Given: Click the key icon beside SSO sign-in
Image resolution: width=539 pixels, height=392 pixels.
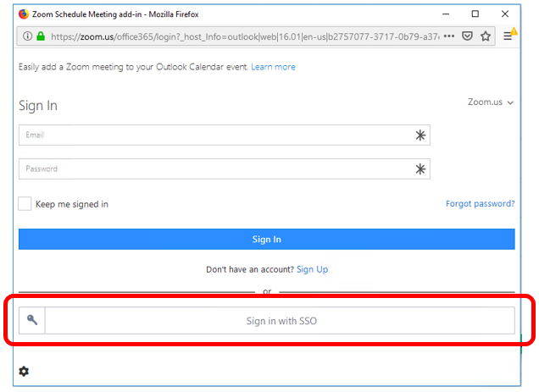Looking at the screenshot, I should (32, 320).
